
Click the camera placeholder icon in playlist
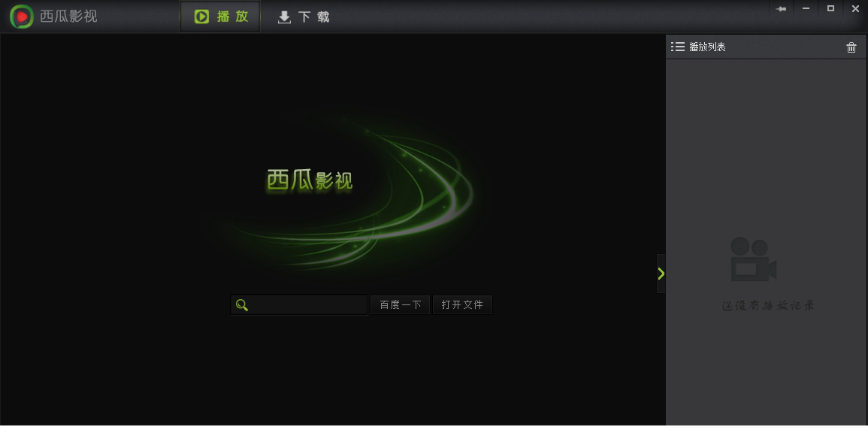pyautogui.click(x=754, y=259)
